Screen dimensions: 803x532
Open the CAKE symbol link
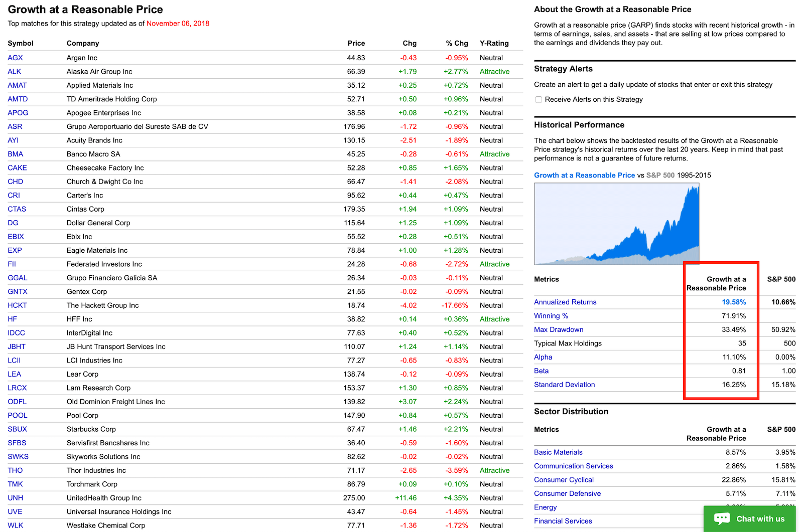pyautogui.click(x=18, y=168)
